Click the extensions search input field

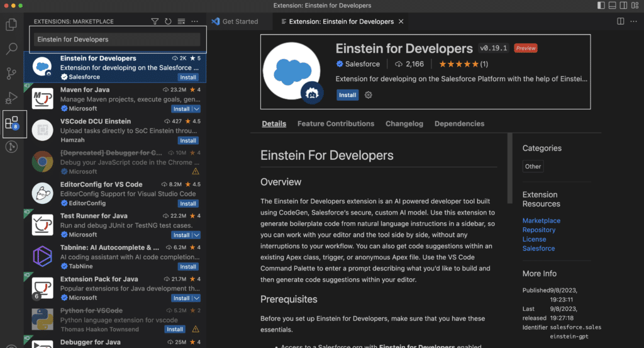coord(117,39)
